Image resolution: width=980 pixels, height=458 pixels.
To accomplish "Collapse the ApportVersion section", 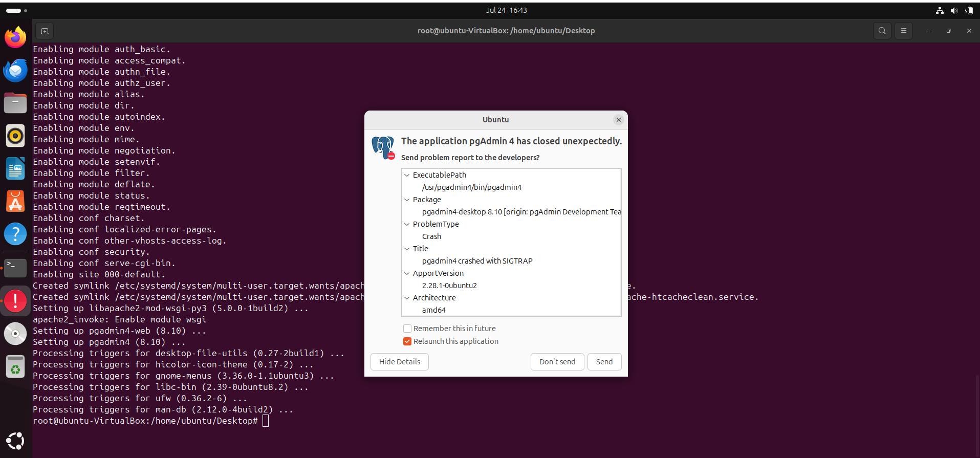I will [407, 273].
